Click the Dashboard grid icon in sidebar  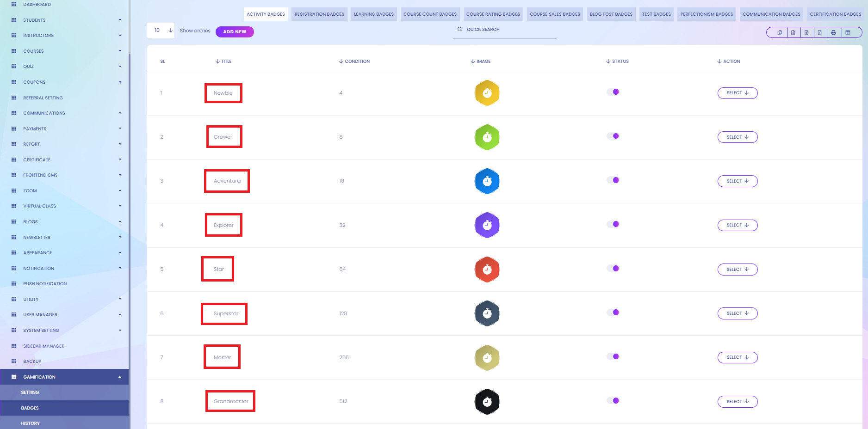[14, 4]
